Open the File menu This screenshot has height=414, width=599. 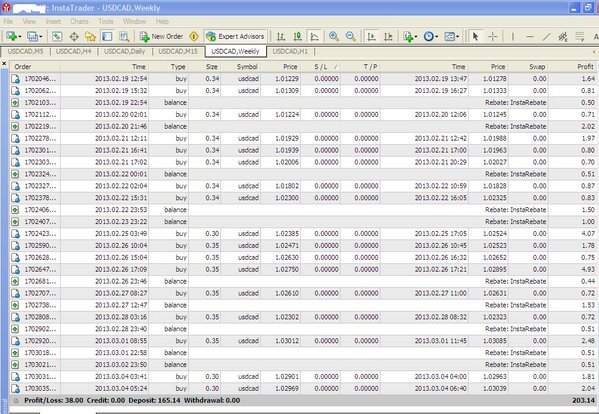click(8, 21)
